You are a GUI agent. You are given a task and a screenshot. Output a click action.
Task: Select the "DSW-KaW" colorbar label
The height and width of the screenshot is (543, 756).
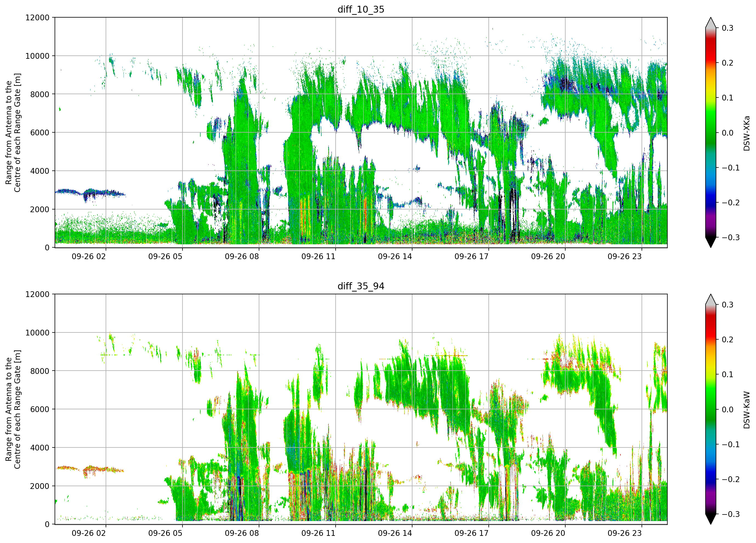[747, 410]
